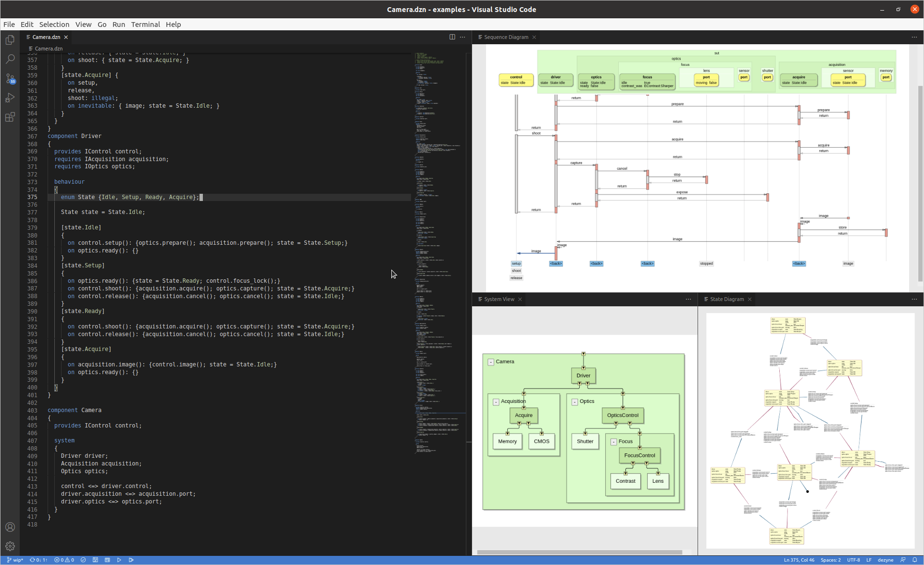
Task: Open the Edit menu
Action: (x=27, y=25)
